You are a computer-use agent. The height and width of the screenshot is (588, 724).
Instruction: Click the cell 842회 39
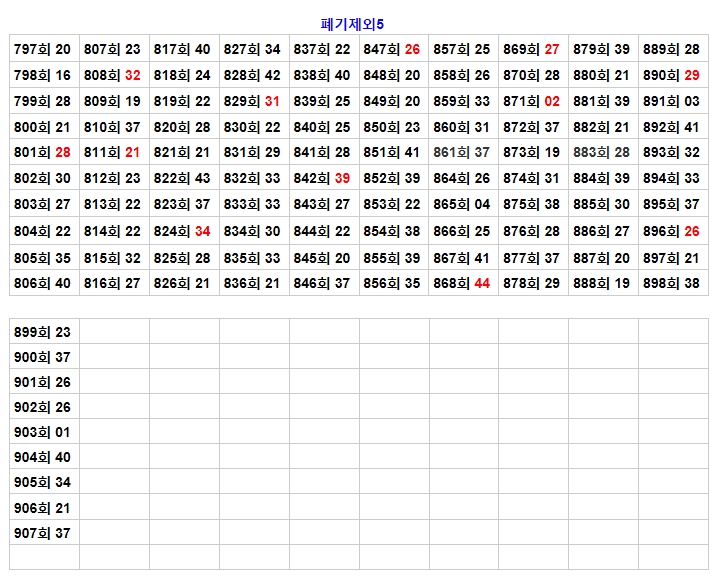click(322, 178)
